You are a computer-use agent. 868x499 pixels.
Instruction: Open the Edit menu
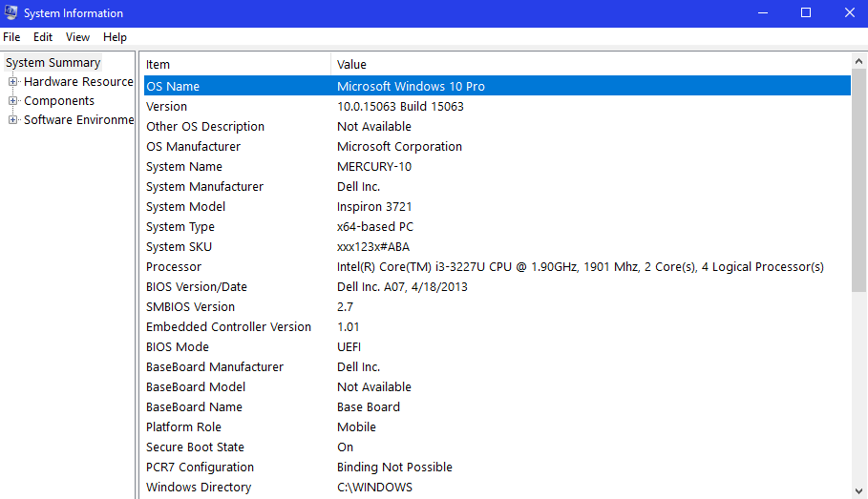43,37
